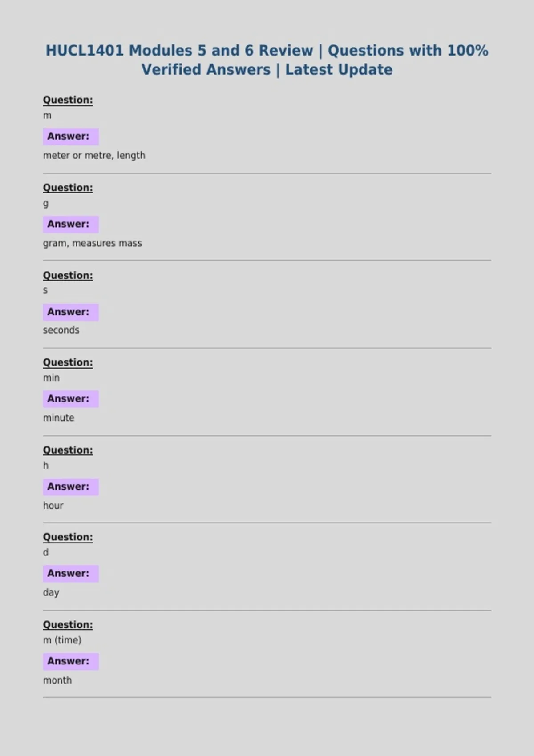This screenshot has width=534, height=756.
Task: Click the answer text 'seconds'
Action: click(61, 330)
